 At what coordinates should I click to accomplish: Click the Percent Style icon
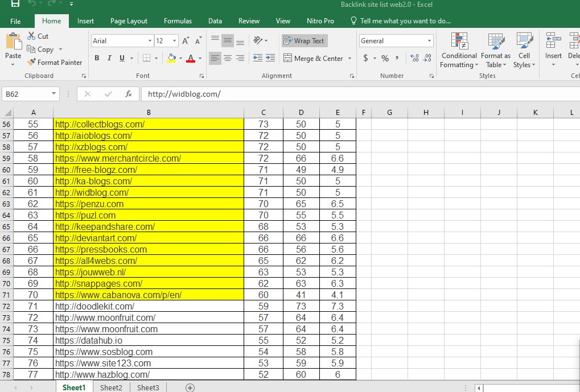385,58
